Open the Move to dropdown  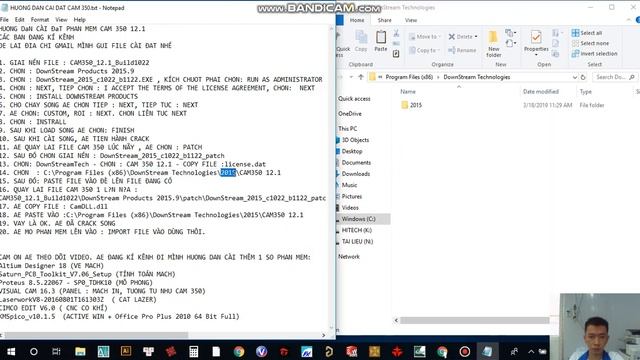[x=425, y=37]
